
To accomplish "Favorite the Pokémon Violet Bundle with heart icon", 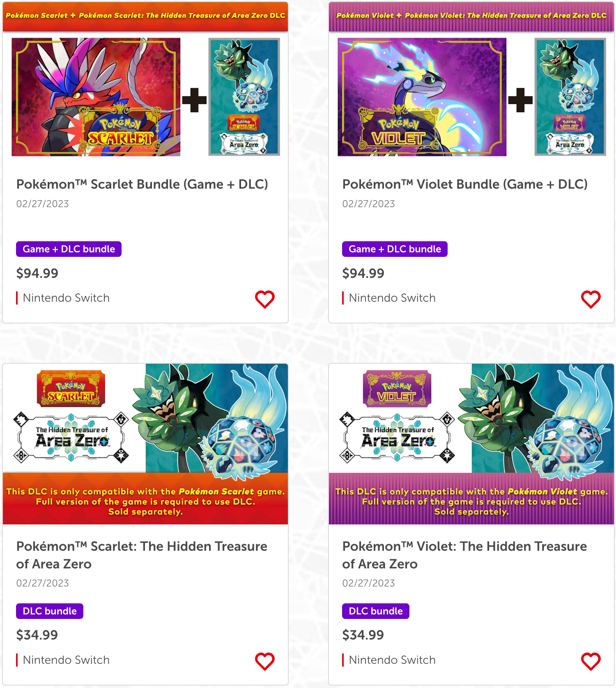I will (591, 299).
